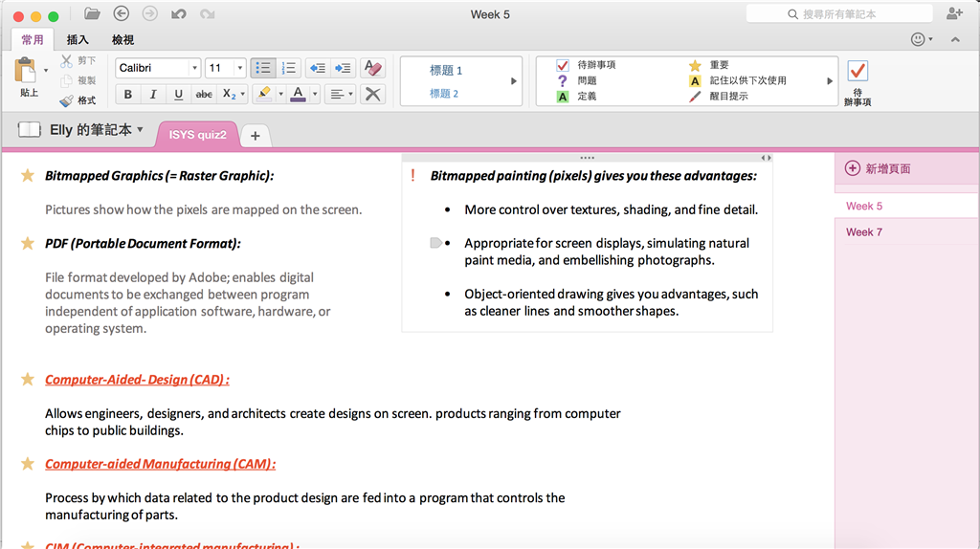Screen dimensions: 980x549
Task: Search in the 搜尋所有筆記本 field
Action: [x=839, y=13]
